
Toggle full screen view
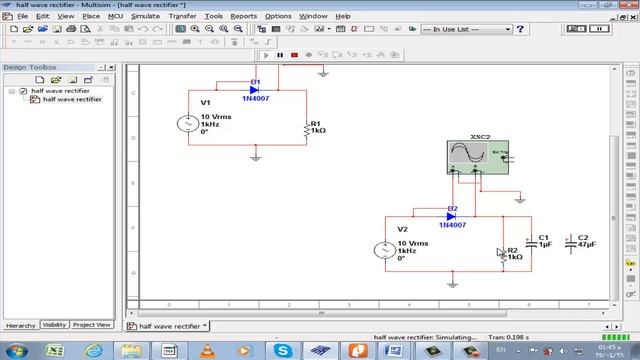(180, 29)
